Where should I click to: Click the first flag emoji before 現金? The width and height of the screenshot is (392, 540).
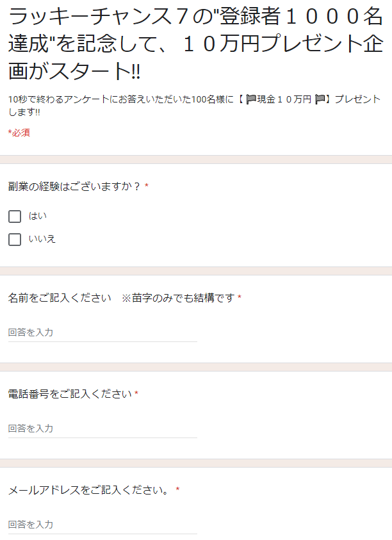point(251,99)
